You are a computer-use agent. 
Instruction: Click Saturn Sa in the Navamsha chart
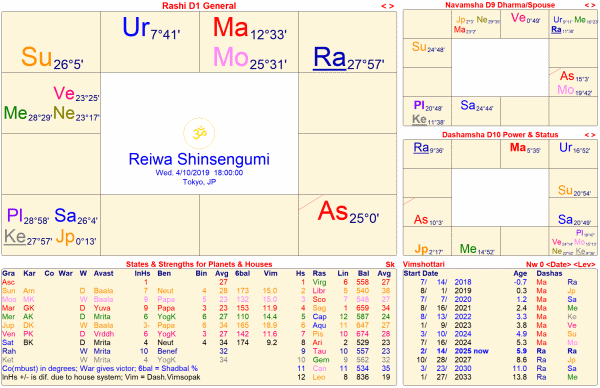[468, 105]
